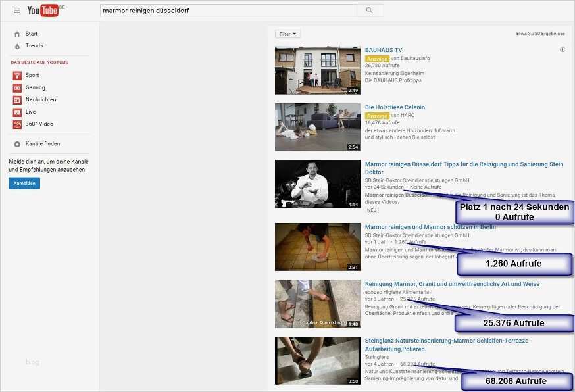This screenshot has height=392, width=575.
Task: Select Live in the sidebar
Action: 30,112
